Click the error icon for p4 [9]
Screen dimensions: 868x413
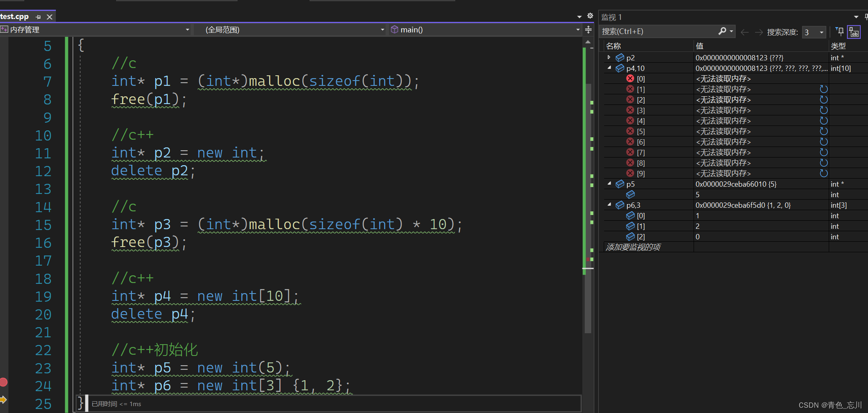[630, 173]
